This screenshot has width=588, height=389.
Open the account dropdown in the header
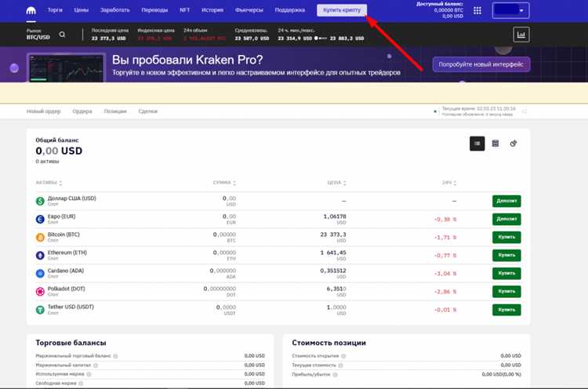pyautogui.click(x=510, y=10)
